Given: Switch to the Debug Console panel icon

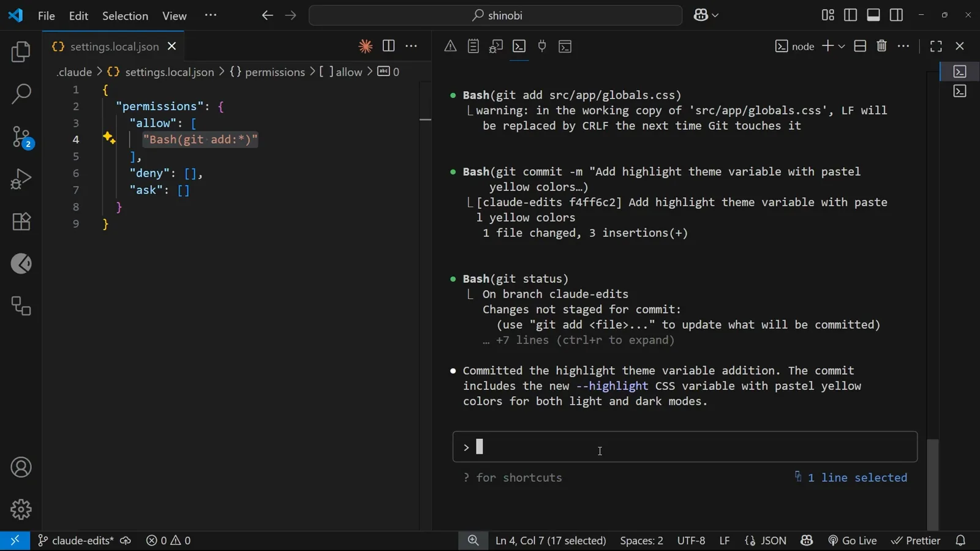Looking at the screenshot, I should coord(496,47).
